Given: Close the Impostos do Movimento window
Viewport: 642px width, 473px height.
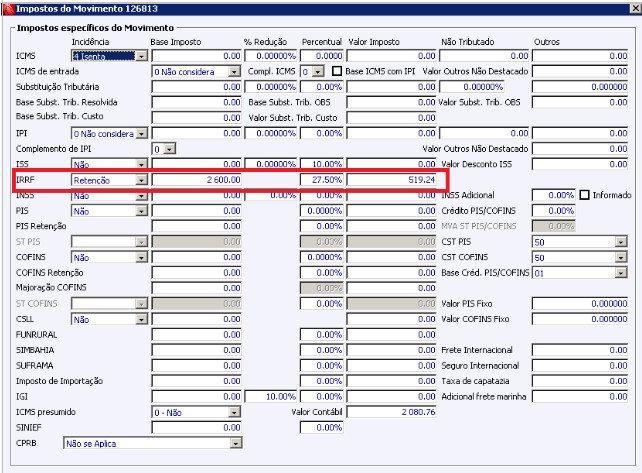Looking at the screenshot, I should point(636,9).
